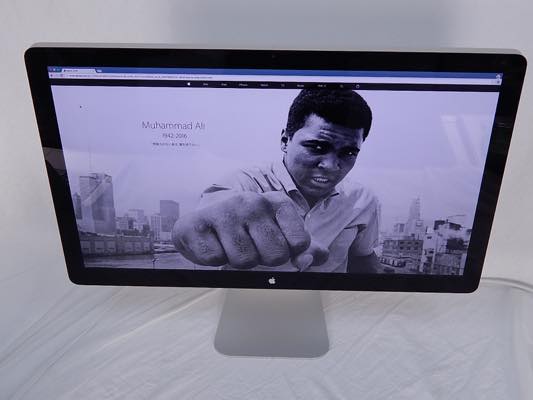Select the open browser tab
The width and height of the screenshot is (533, 400).
[79, 71]
